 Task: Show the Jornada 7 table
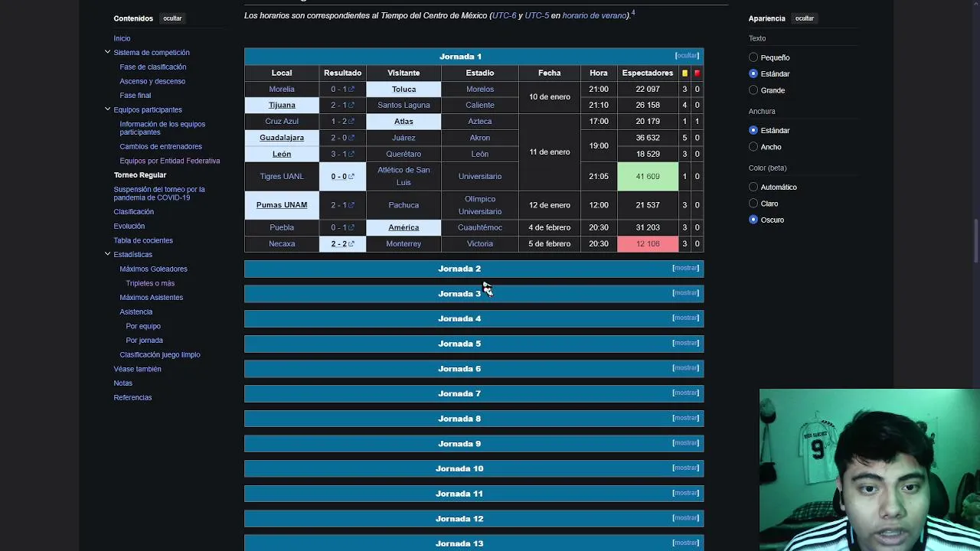tap(685, 393)
